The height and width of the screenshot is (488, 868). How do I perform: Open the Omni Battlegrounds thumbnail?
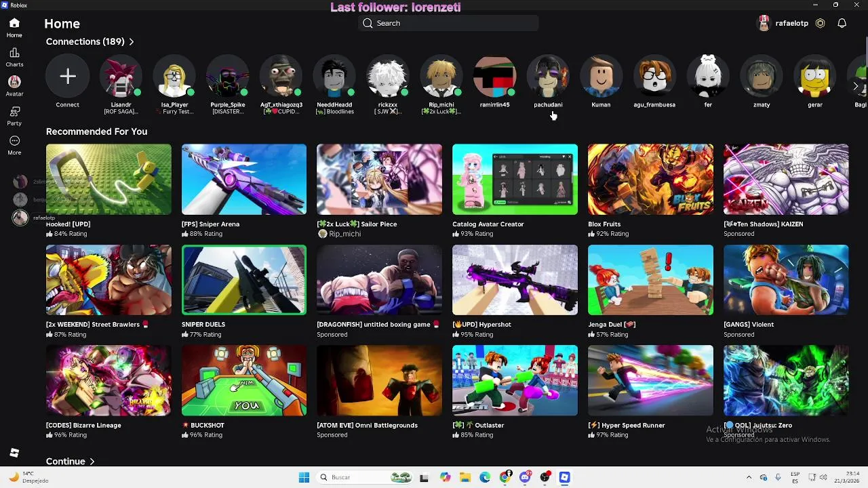[x=379, y=380]
